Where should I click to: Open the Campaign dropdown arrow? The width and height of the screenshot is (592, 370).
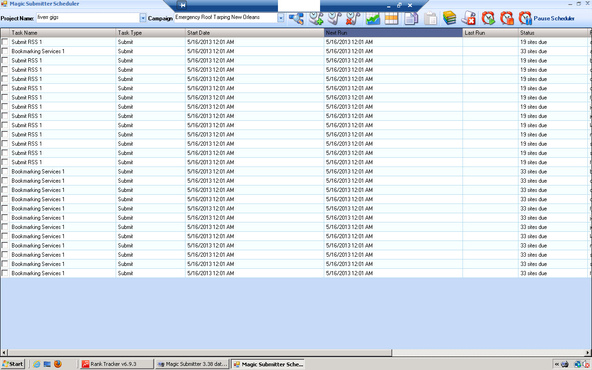(281, 18)
